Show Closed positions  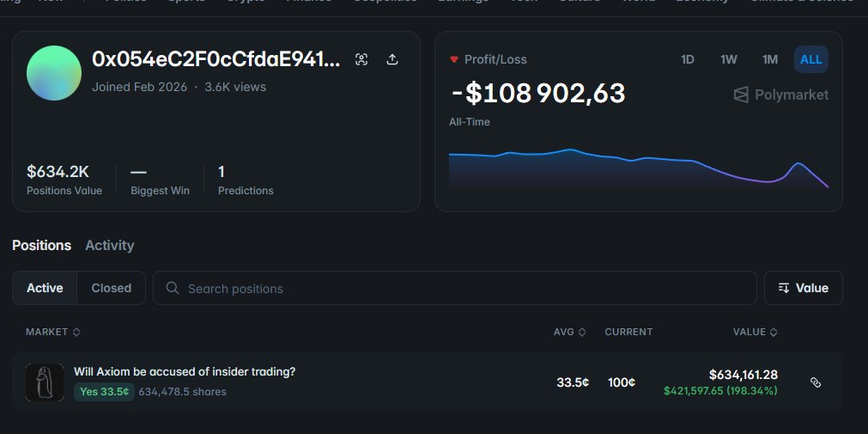pyautogui.click(x=112, y=288)
